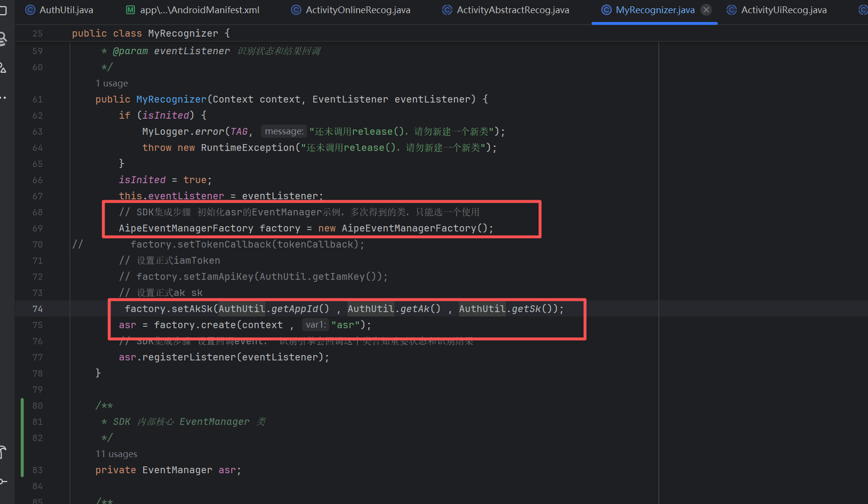Open the Project tool window sidebar icon
Image resolution: width=868 pixels, height=504 pixels.
3,10
